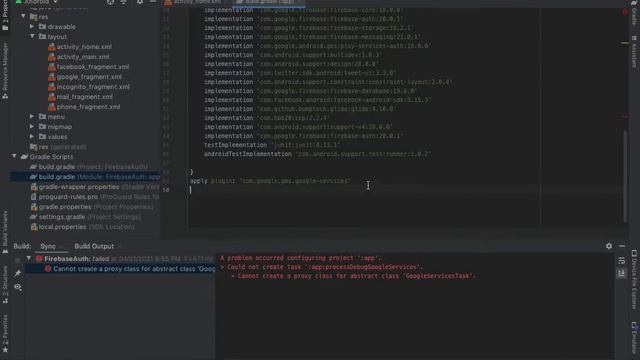The width and height of the screenshot is (640, 360).
Task: Open proguard-rules.pro file
Action: 95,197
